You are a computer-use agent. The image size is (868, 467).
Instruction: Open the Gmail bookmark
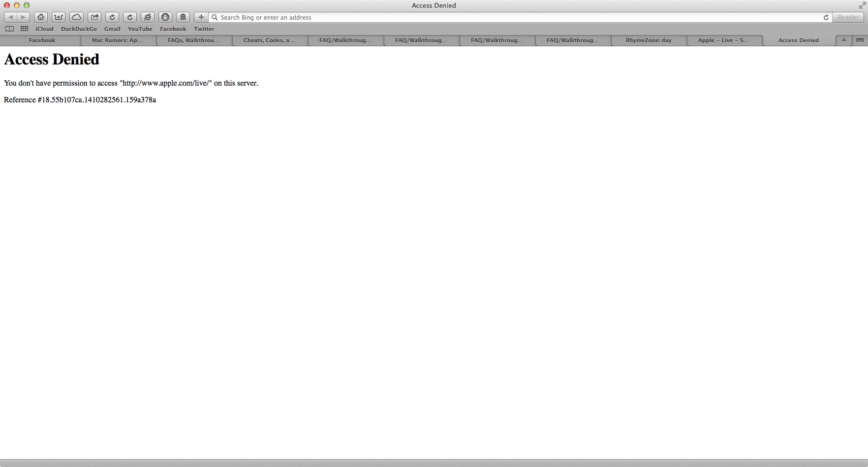112,29
